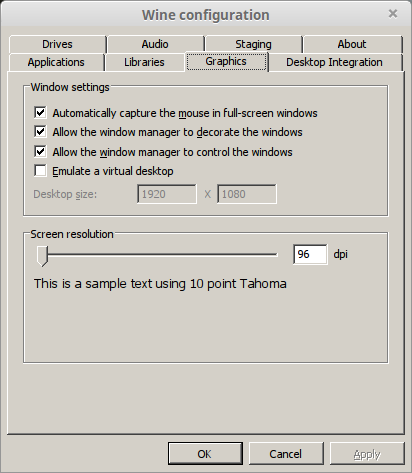Click the Cancel button

click(x=286, y=454)
